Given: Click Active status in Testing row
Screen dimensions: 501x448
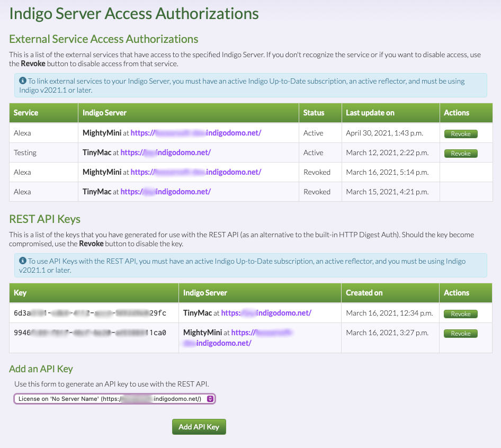Looking at the screenshot, I should tap(313, 153).
